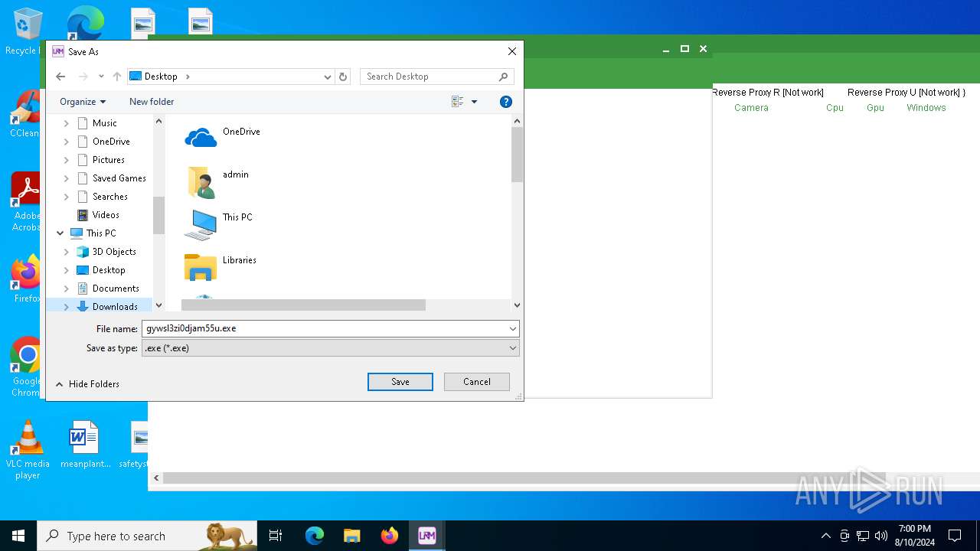Click Hide Folders toggle
980x551 pixels.
tap(87, 384)
